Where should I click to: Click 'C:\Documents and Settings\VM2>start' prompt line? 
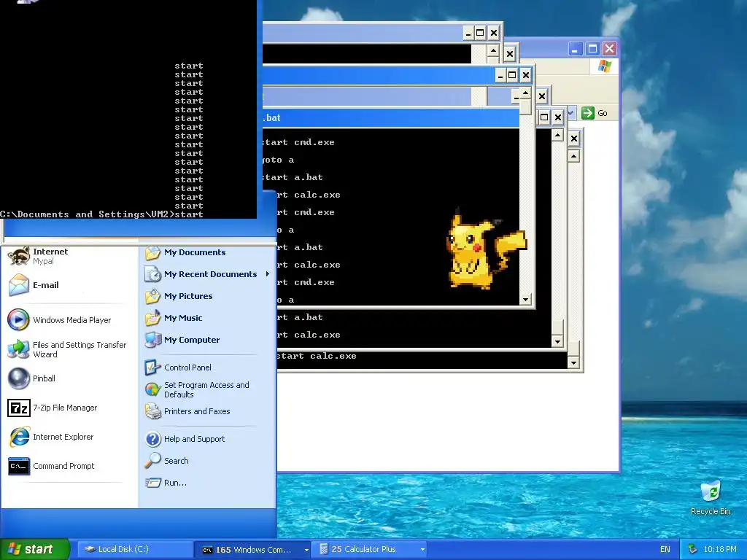(102, 214)
